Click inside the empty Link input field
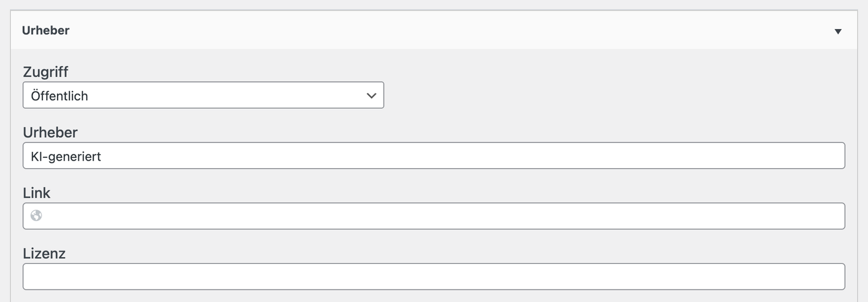This screenshot has width=868, height=302. [433, 216]
